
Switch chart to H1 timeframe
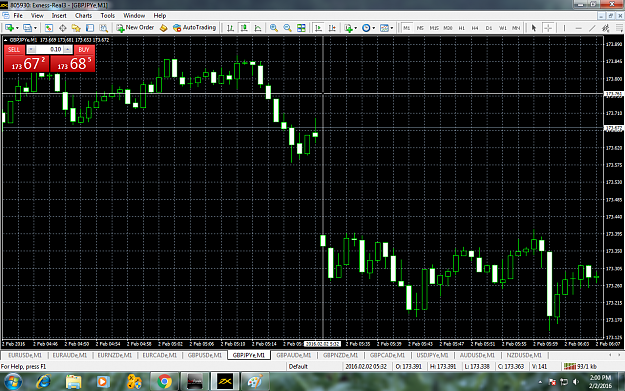(x=462, y=28)
